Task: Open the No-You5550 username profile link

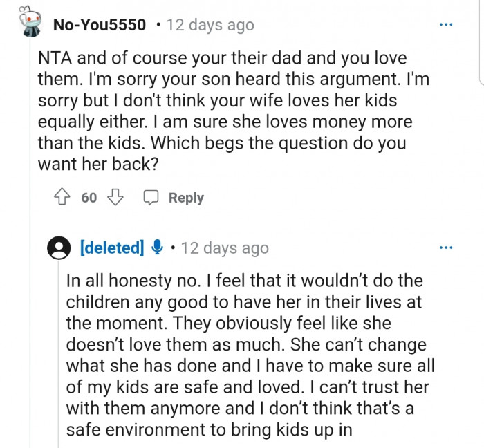Action: [100, 26]
